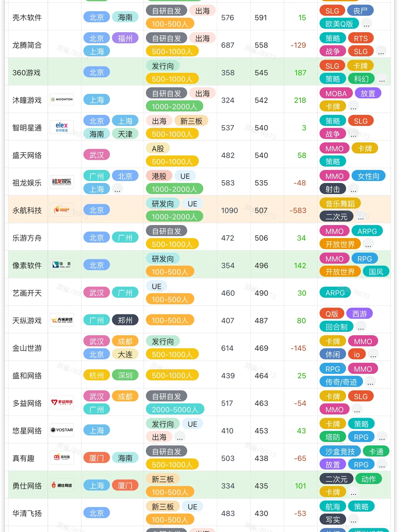Expand more genre tags in 盛和网络 row
The width and height of the screenshot is (399, 532).
(x=371, y=382)
